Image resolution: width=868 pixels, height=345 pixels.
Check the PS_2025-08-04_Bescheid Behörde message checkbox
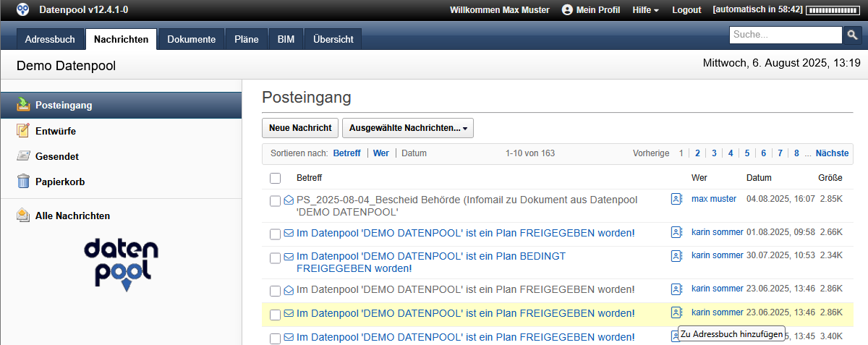[x=275, y=201]
